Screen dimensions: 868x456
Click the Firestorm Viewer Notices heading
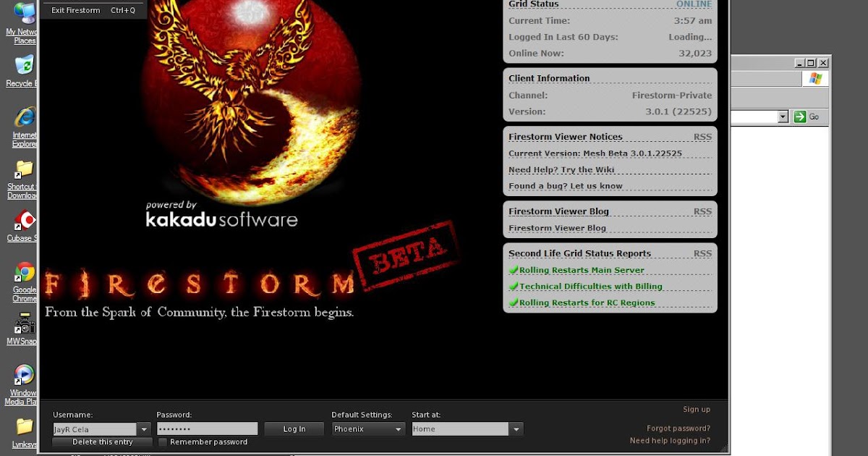pyautogui.click(x=565, y=137)
